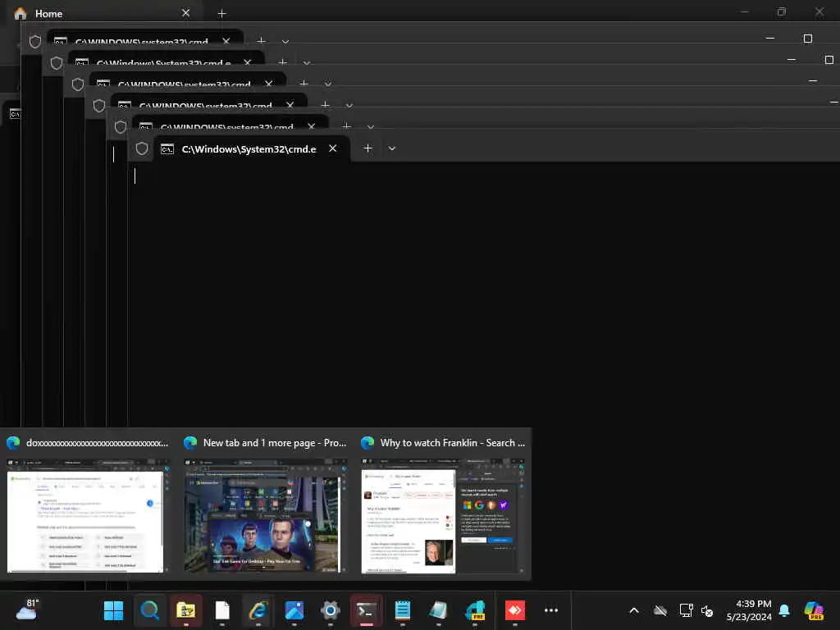The height and width of the screenshot is (630, 840).
Task: Click the muted volume tray icon
Action: (707, 610)
